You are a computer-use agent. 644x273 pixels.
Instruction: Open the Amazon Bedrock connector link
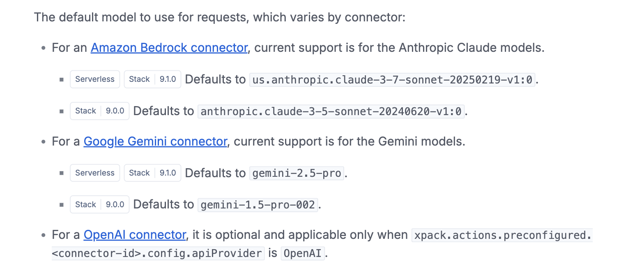click(169, 48)
